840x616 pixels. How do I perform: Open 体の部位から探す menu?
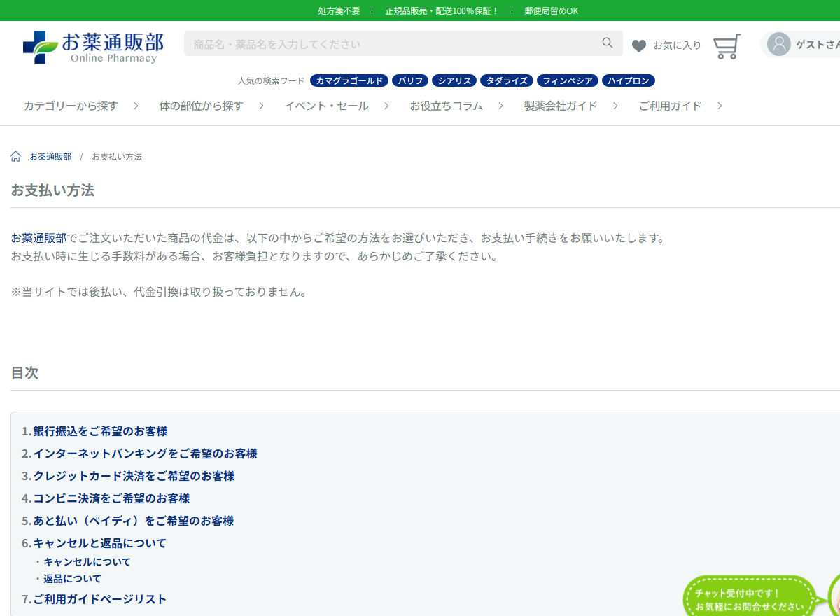coord(201,106)
